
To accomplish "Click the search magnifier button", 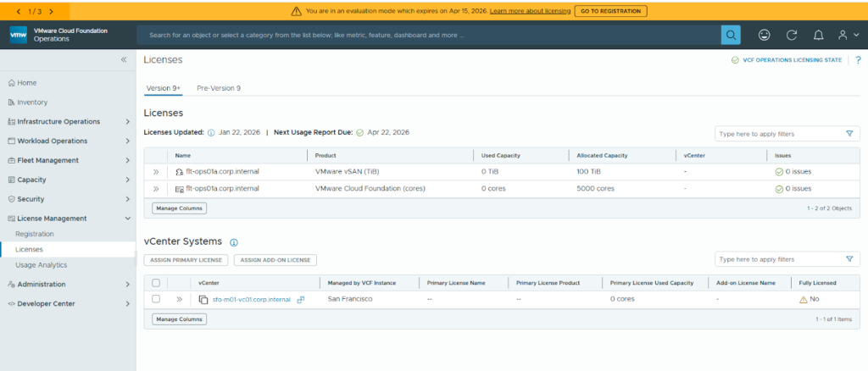I will pyautogui.click(x=731, y=35).
